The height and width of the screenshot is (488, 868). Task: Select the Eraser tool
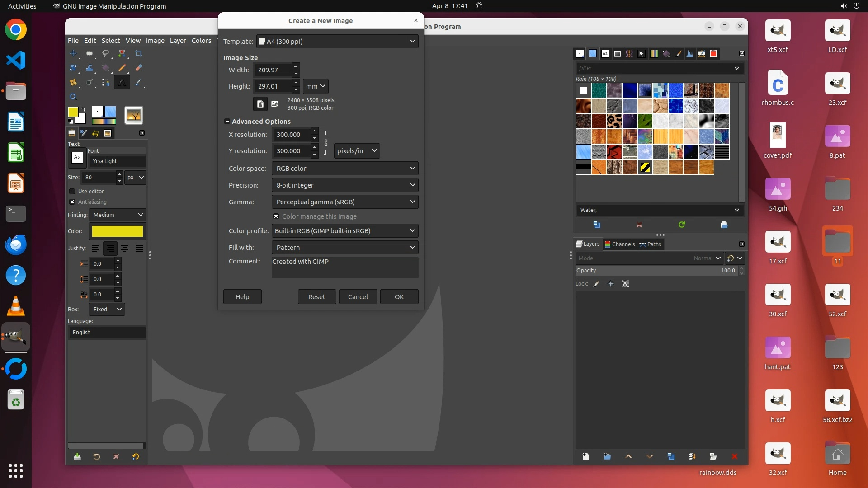pyautogui.click(x=138, y=68)
